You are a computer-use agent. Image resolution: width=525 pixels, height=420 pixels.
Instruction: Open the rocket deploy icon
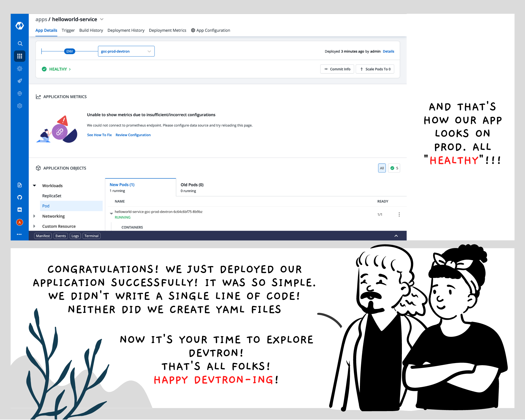(20, 81)
